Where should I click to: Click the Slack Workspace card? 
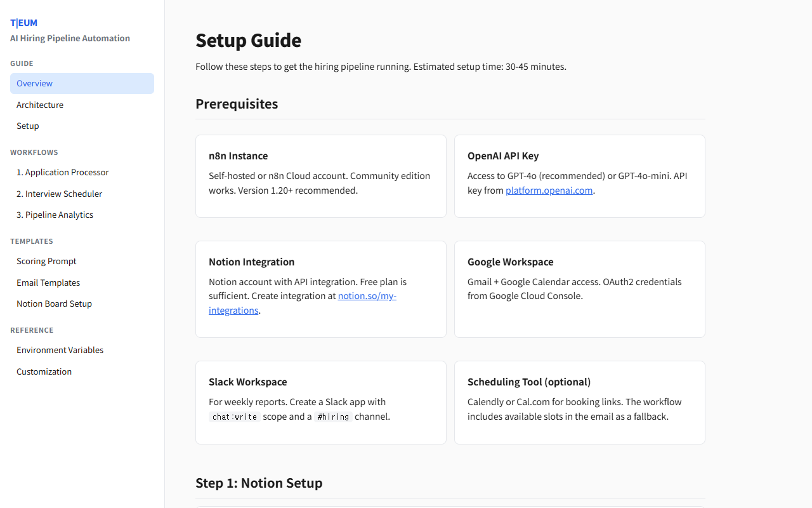click(320, 403)
